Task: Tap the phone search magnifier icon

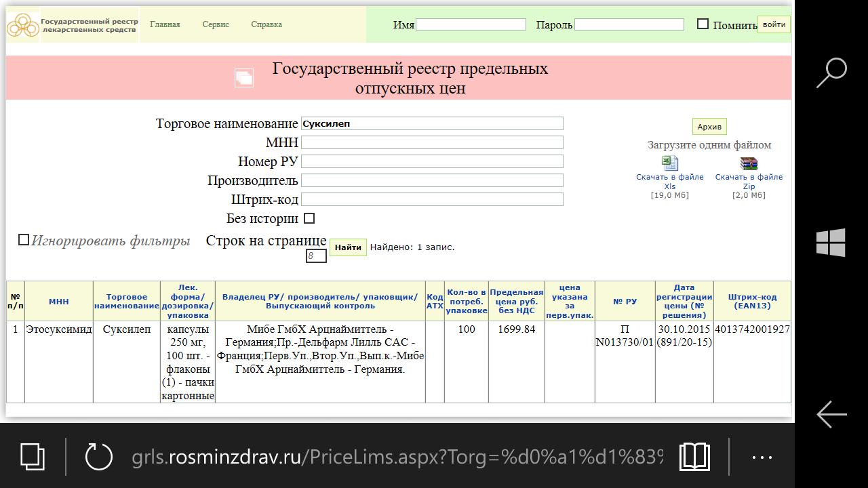Action: (831, 73)
